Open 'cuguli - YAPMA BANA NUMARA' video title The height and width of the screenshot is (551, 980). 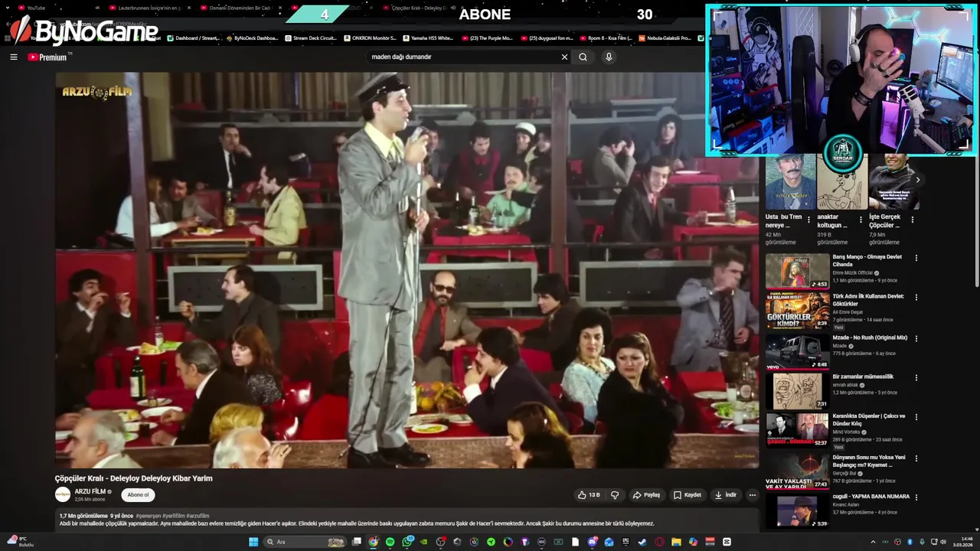(871, 496)
